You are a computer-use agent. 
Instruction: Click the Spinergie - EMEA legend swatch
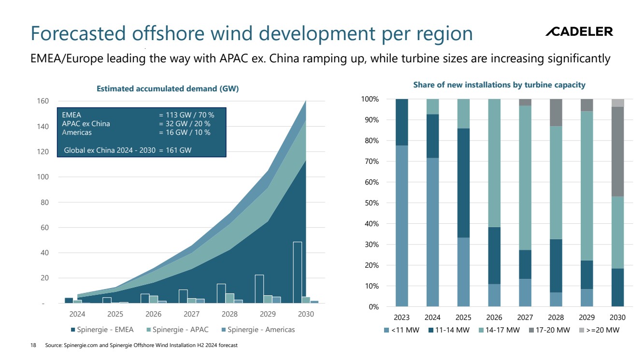(x=73, y=330)
